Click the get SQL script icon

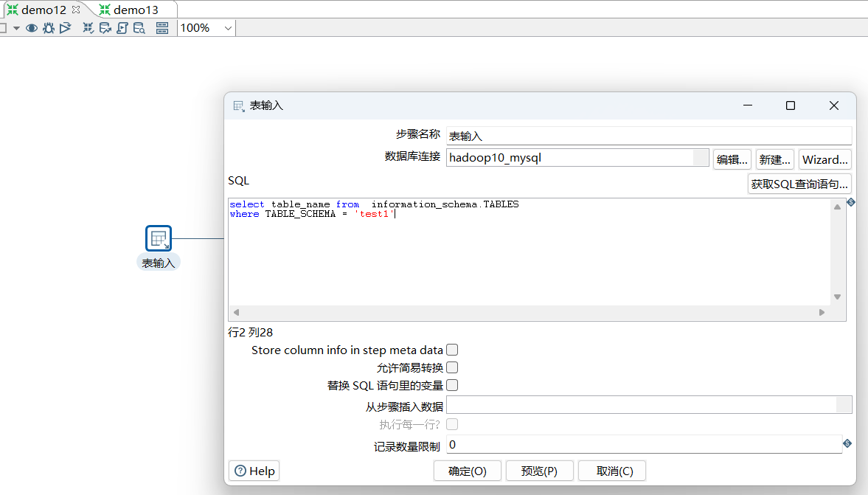click(x=122, y=28)
